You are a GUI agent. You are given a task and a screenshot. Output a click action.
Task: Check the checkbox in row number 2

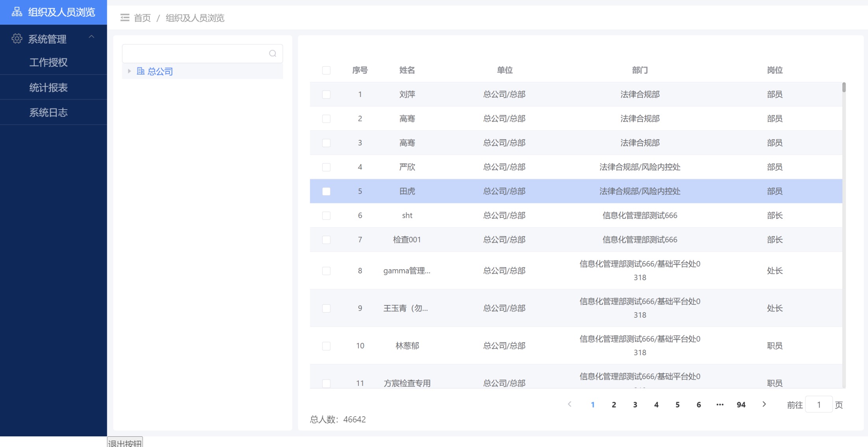pos(326,119)
